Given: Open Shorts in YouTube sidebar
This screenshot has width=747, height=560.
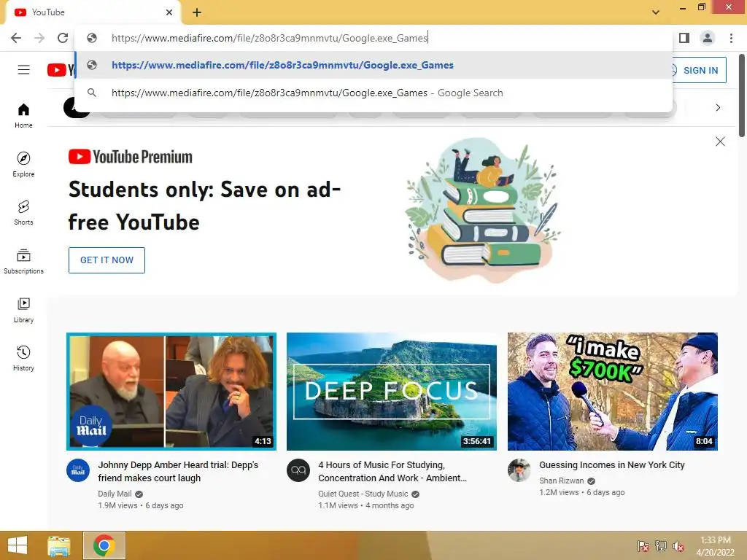Looking at the screenshot, I should [23, 213].
